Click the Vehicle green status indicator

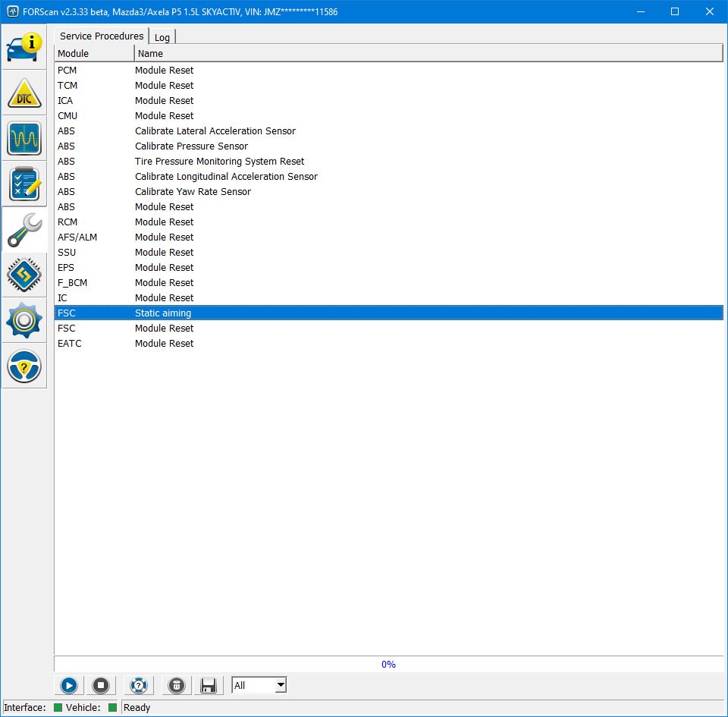point(112,707)
